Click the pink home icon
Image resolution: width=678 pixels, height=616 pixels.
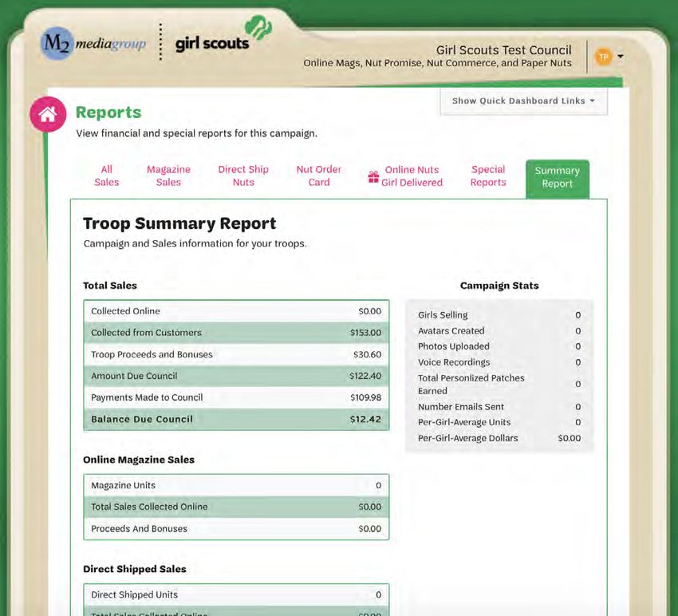tap(48, 114)
